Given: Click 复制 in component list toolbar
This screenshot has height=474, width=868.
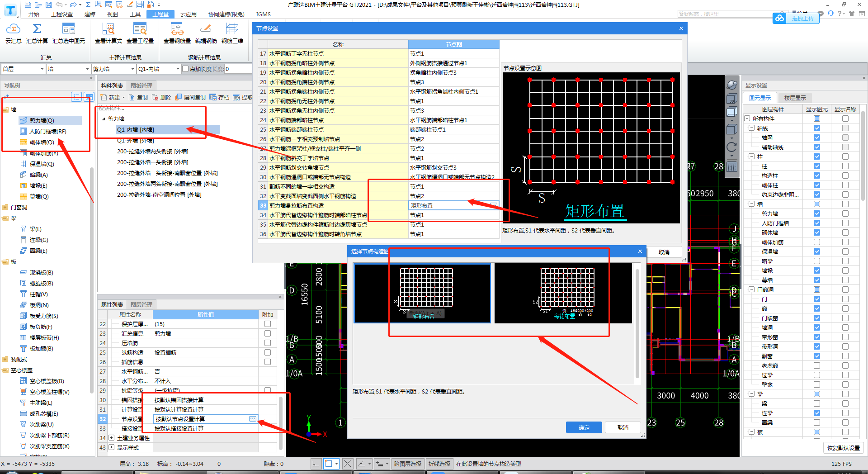Looking at the screenshot, I should pyautogui.click(x=138, y=97).
